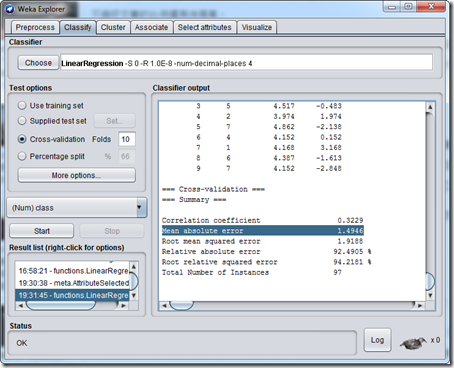Click the Total Number of Instances line
The image size is (454, 368).
point(252,272)
